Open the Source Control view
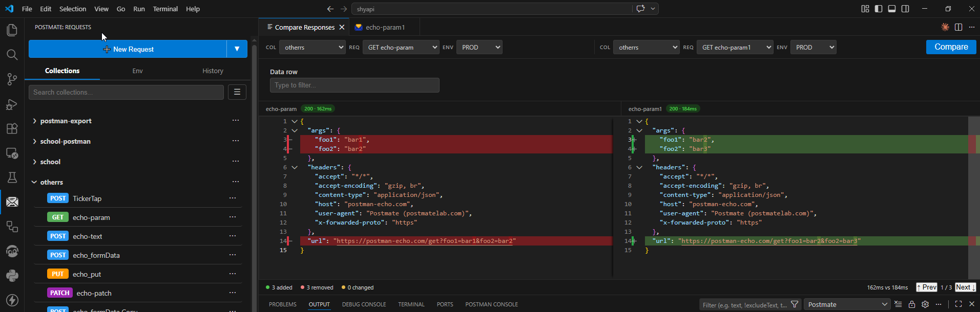The image size is (980, 312). pos(12,79)
